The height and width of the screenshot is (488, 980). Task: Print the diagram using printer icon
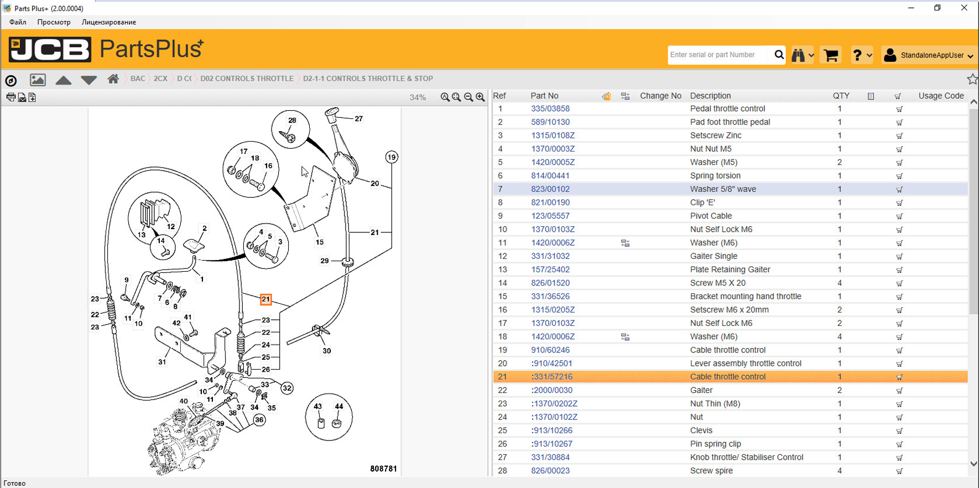[11, 97]
